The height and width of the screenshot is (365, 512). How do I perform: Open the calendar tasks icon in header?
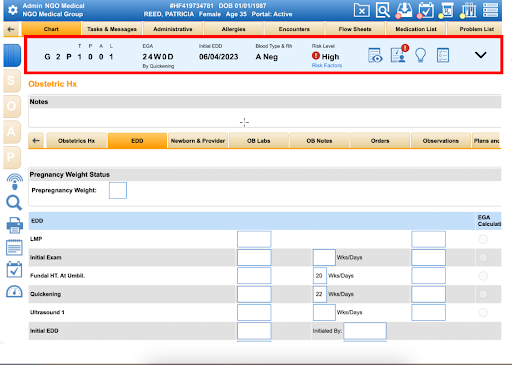click(425, 10)
